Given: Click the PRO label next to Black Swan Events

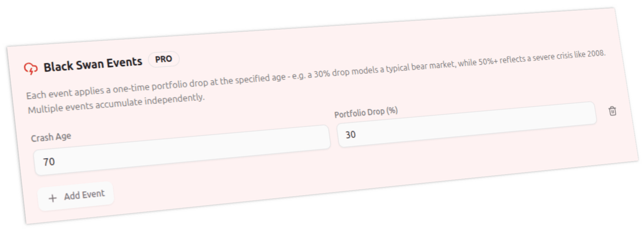Looking at the screenshot, I should click(164, 59).
